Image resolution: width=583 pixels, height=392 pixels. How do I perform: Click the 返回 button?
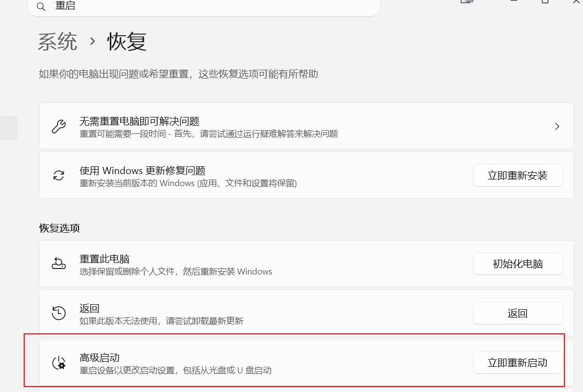[x=518, y=313]
